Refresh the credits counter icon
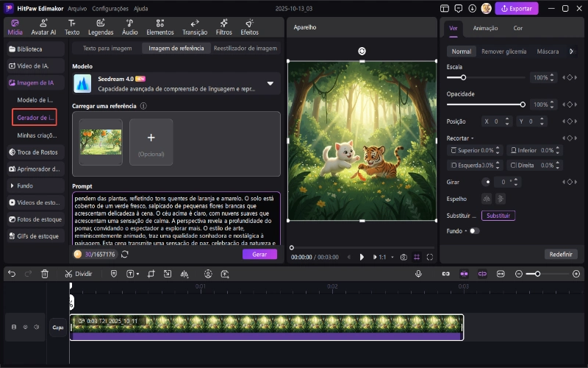The height and width of the screenshot is (368, 588). (125, 254)
